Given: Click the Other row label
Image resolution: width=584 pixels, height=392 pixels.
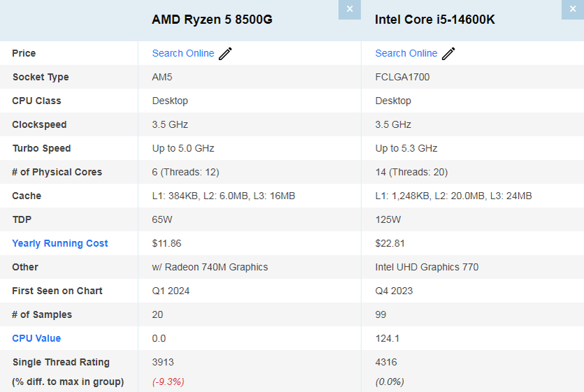Looking at the screenshot, I should point(25,267).
